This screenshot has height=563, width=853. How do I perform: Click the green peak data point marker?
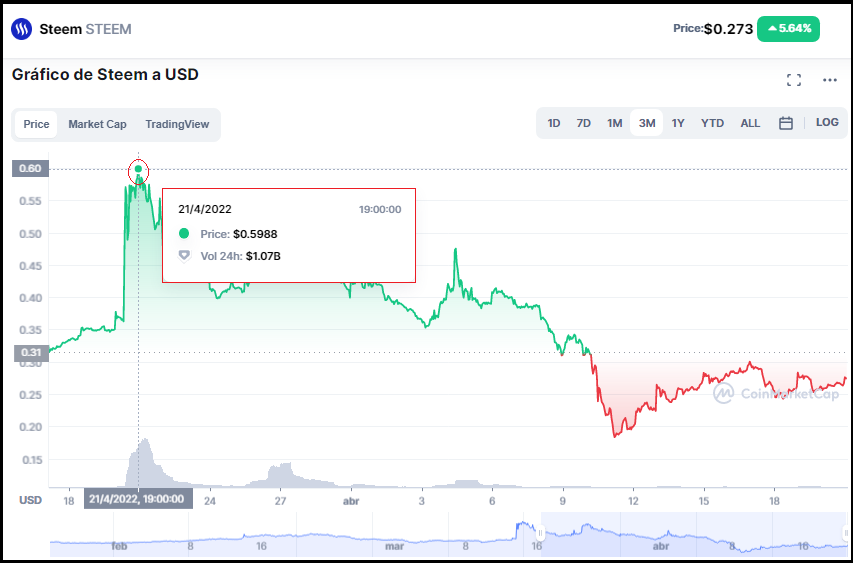click(x=138, y=169)
